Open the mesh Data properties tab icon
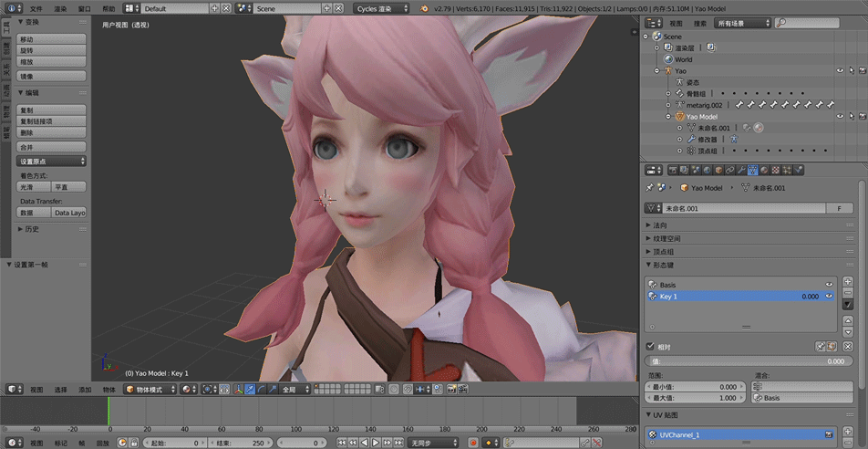 [x=753, y=170]
